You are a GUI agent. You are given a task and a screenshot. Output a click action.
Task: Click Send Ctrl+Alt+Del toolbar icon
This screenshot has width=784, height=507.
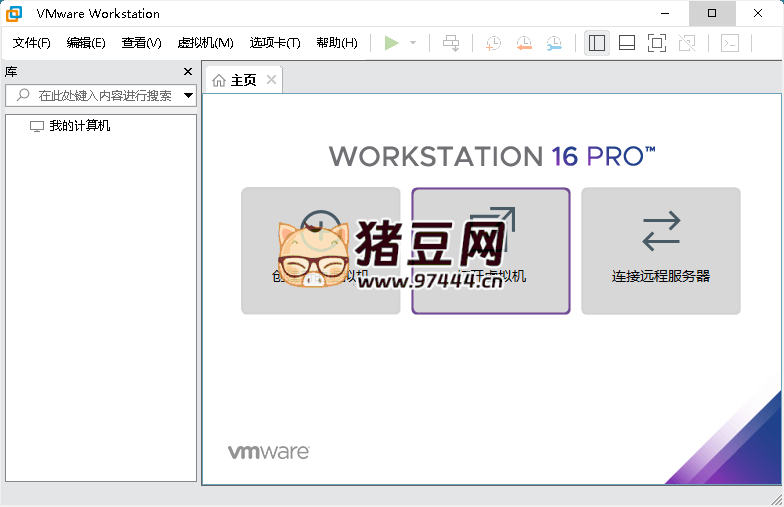pyautogui.click(x=451, y=43)
